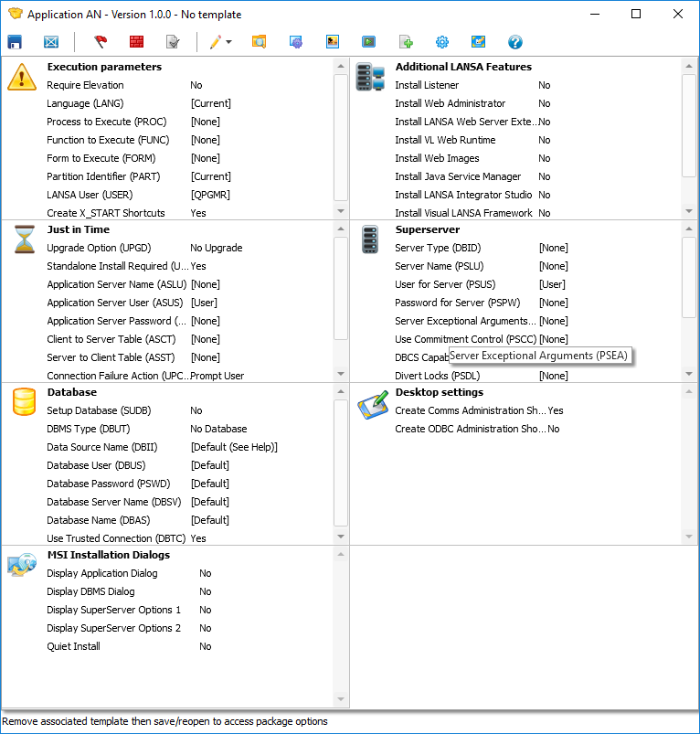Open the dropdown arrow beside the pencil
The width and height of the screenshot is (700, 734).
coord(228,42)
